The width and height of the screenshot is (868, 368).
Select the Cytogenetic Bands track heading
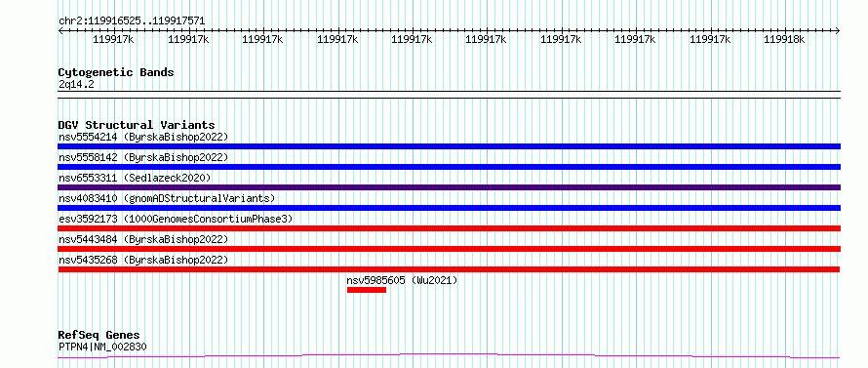click(x=116, y=72)
